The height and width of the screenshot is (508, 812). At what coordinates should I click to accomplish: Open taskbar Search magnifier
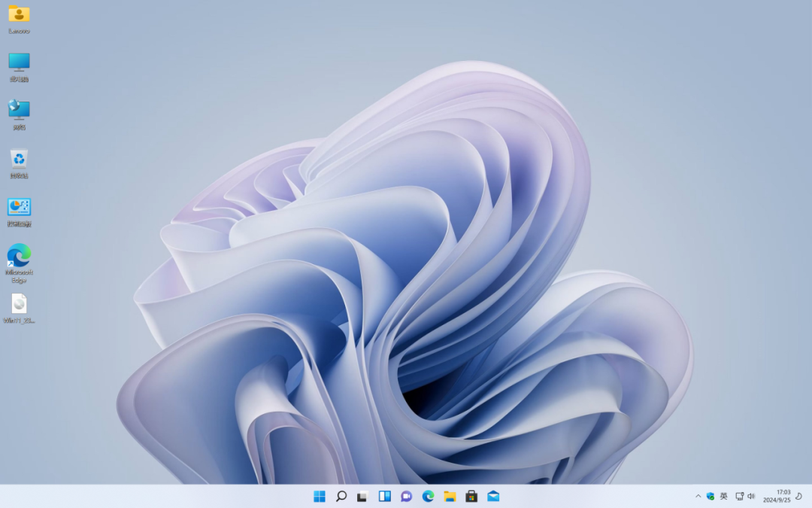pos(341,497)
